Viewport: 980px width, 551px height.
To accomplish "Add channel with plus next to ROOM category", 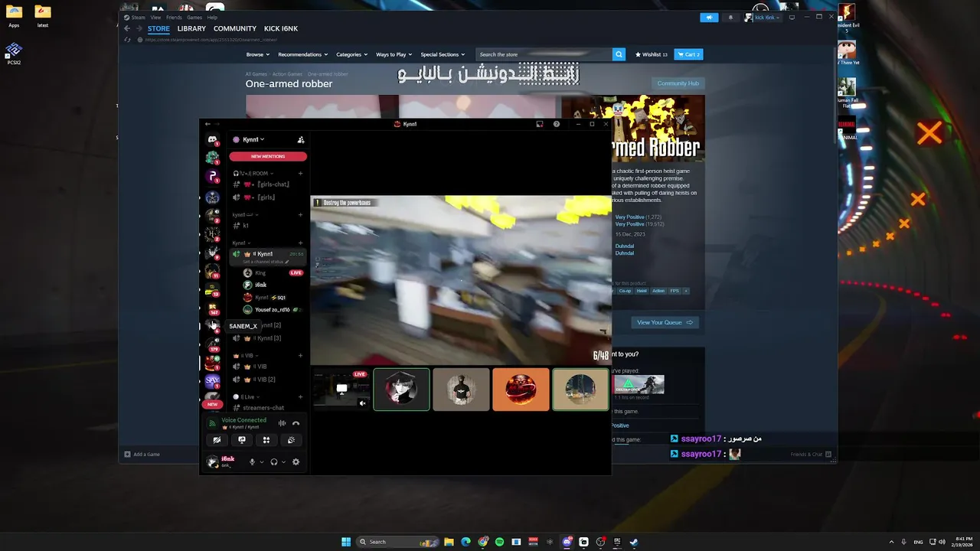I will pyautogui.click(x=300, y=174).
